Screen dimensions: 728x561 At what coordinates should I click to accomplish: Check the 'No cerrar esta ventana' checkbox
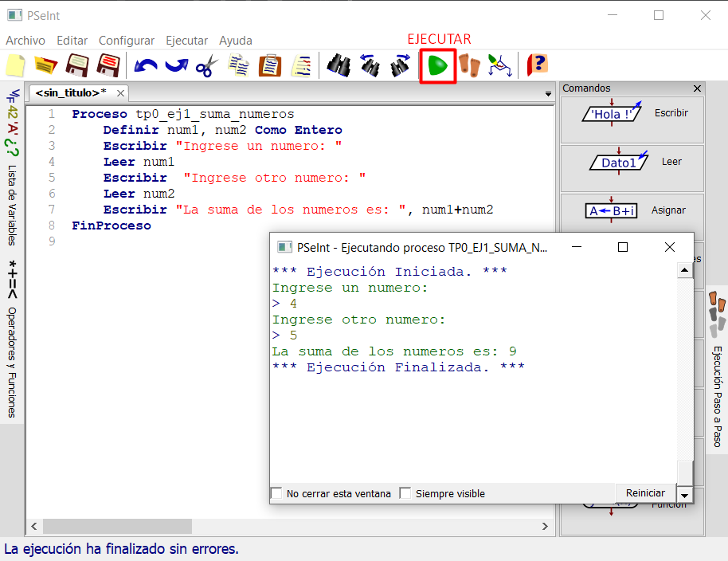coord(277,493)
